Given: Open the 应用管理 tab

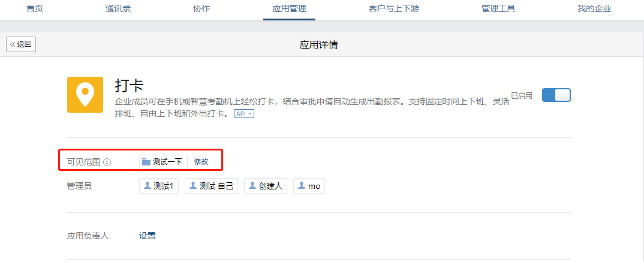Looking at the screenshot, I should click(289, 8).
